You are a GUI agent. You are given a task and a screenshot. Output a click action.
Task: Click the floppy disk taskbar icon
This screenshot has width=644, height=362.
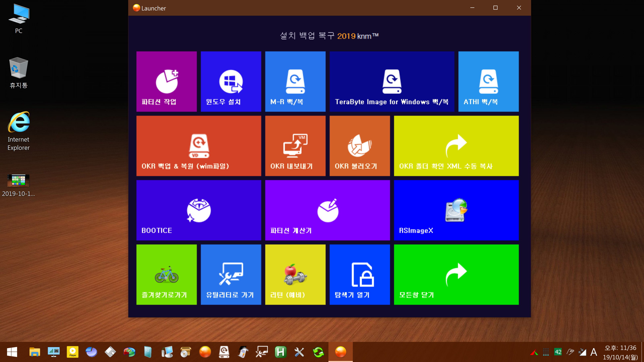110,352
